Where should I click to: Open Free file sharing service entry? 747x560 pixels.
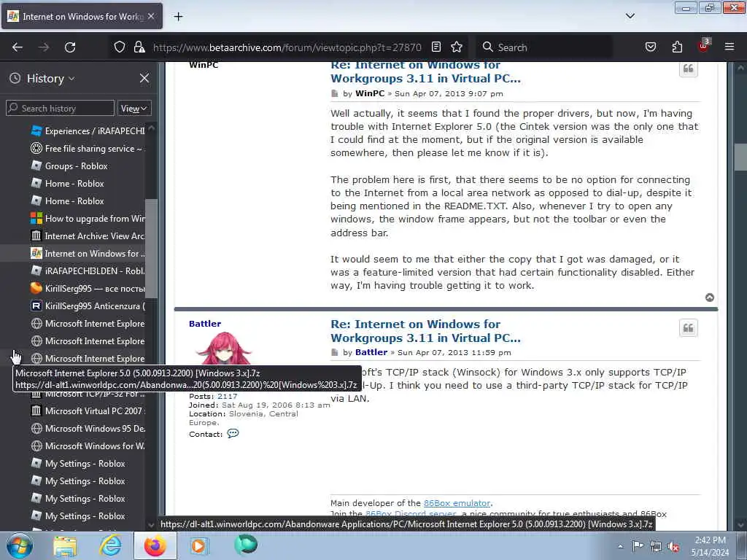tap(88, 149)
